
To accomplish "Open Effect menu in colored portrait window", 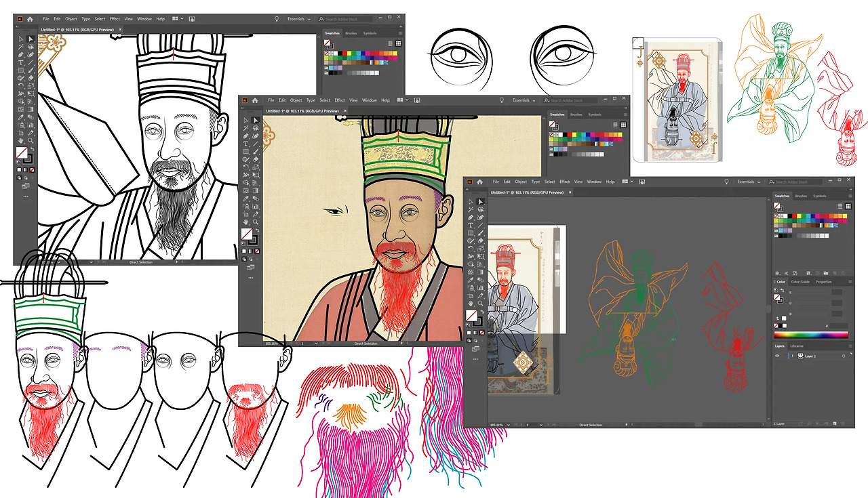I will click(x=340, y=100).
